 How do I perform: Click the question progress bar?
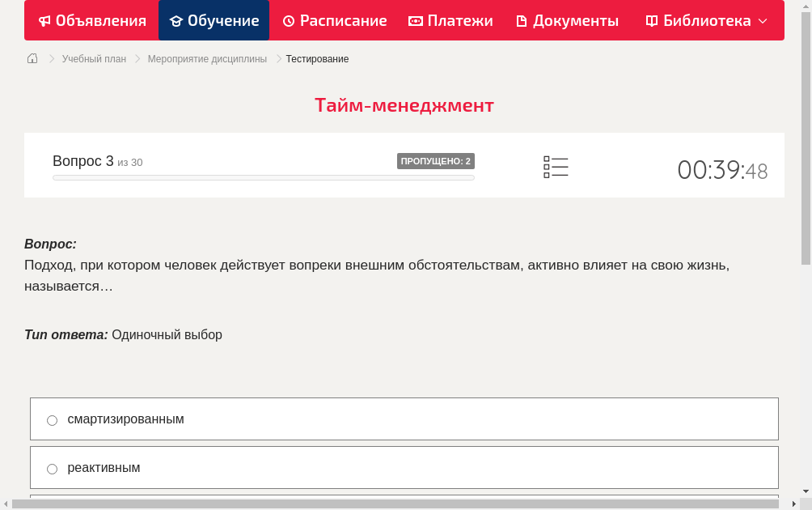tap(263, 177)
